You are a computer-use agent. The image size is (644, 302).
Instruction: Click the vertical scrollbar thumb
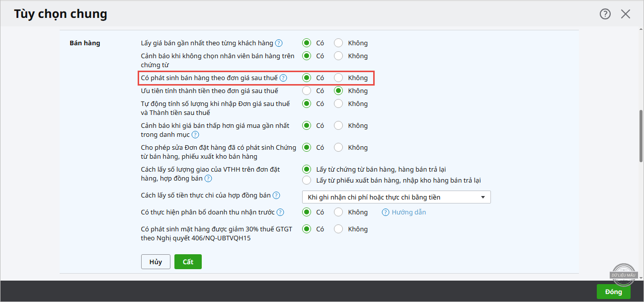click(x=640, y=135)
